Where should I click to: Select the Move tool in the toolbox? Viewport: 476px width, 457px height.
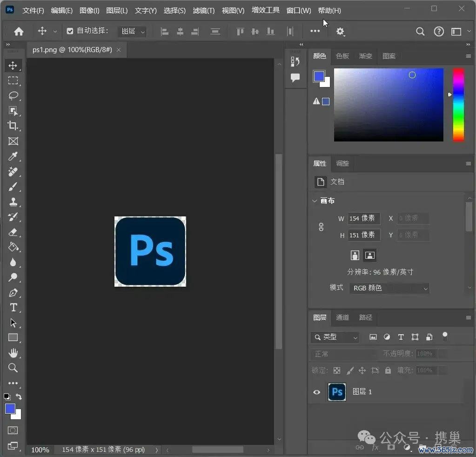click(x=13, y=66)
